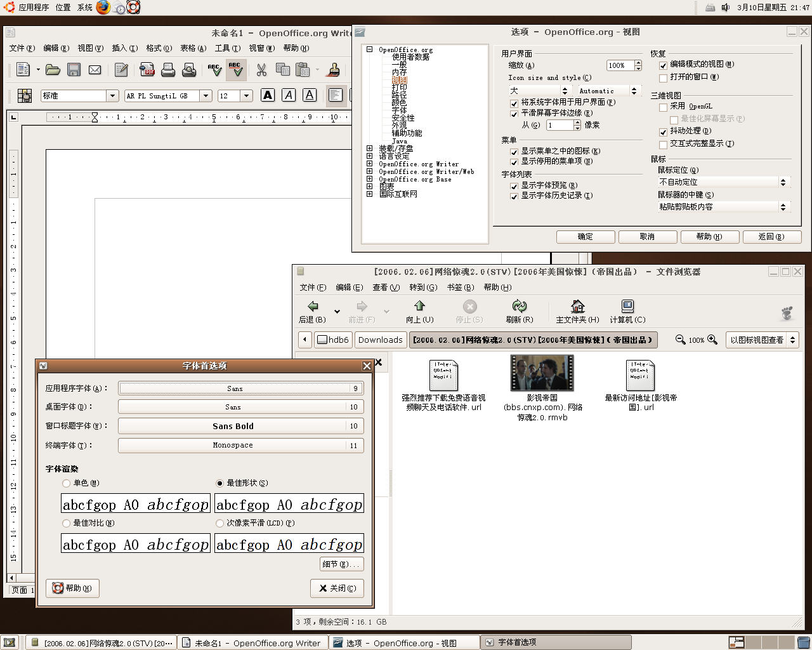Toggle show inactive menu items checkbox

tap(514, 162)
